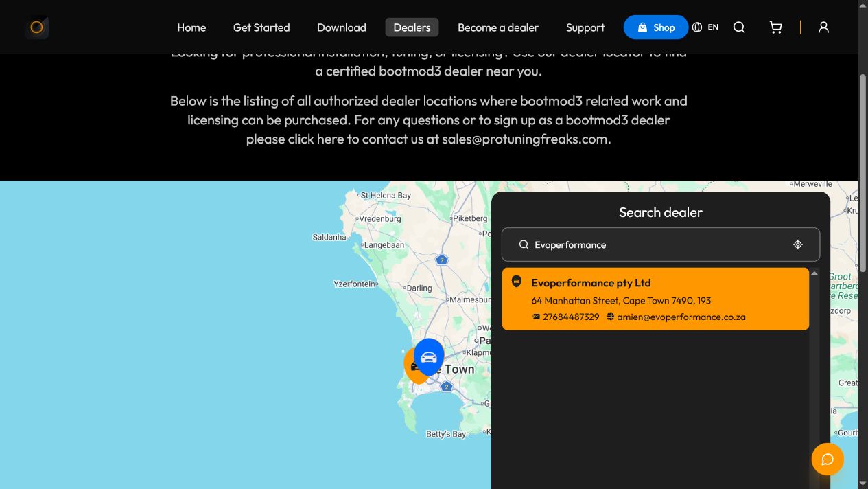Click the blue car map marker
The height and width of the screenshot is (489, 868).
click(x=429, y=357)
